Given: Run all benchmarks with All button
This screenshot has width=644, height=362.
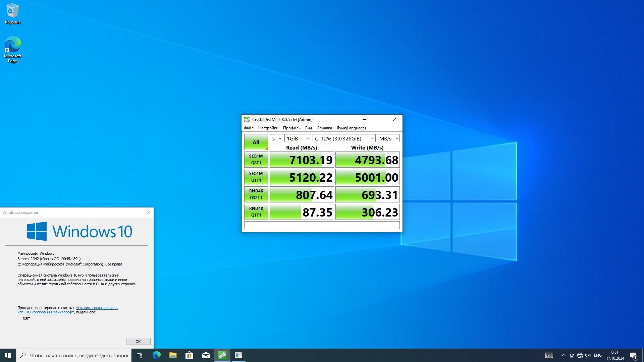Looking at the screenshot, I should [x=256, y=142].
